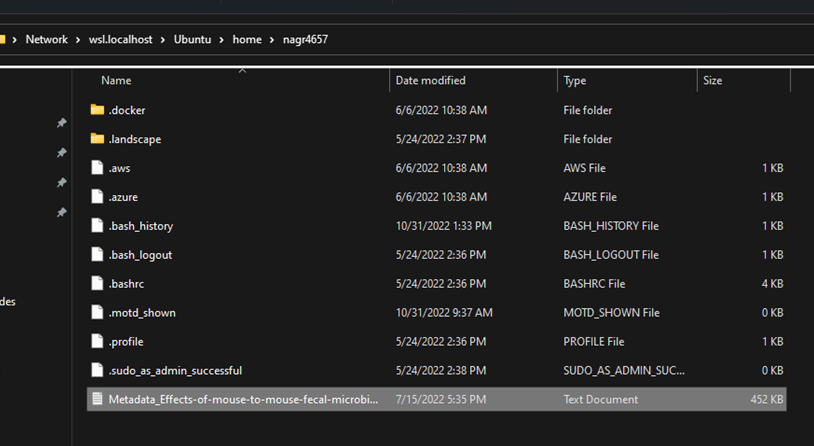814x446 pixels.
Task: Select the .bash_history file name
Action: pyautogui.click(x=140, y=226)
